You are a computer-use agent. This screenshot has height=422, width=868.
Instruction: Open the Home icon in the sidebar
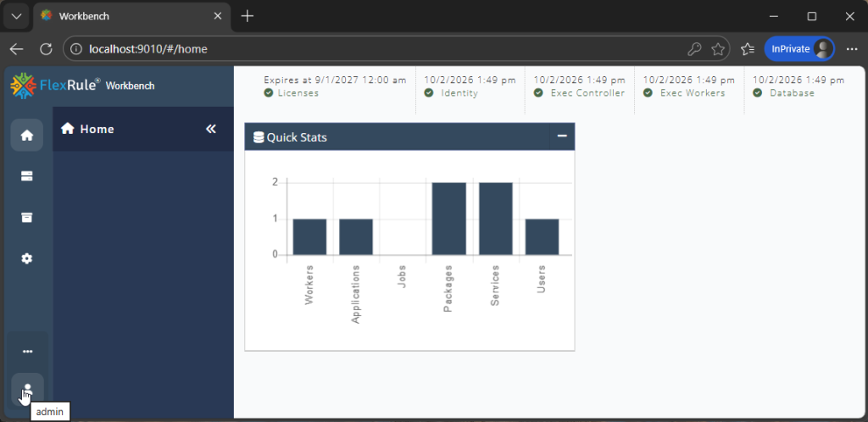tap(26, 135)
